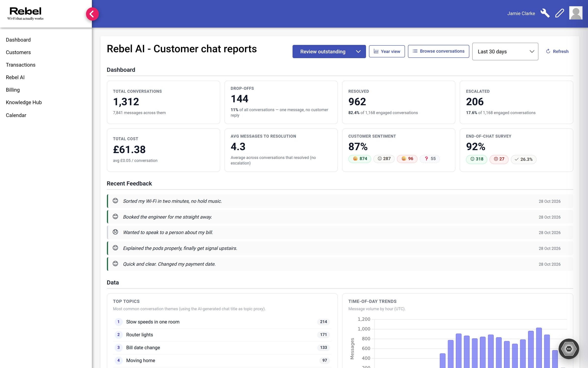Click the unhappy sentiment badge 96

[407, 159]
